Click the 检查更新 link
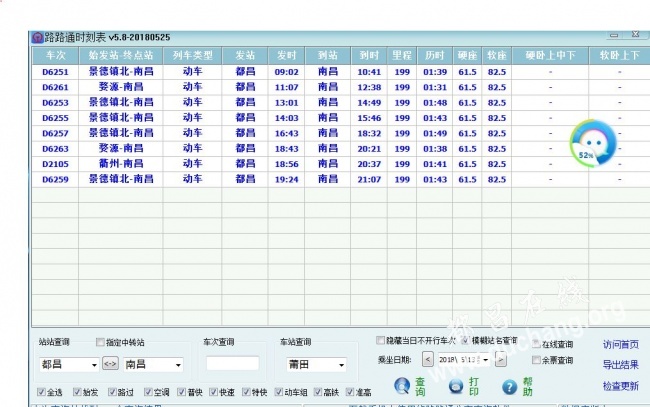The width and height of the screenshot is (650, 407). coord(621,386)
